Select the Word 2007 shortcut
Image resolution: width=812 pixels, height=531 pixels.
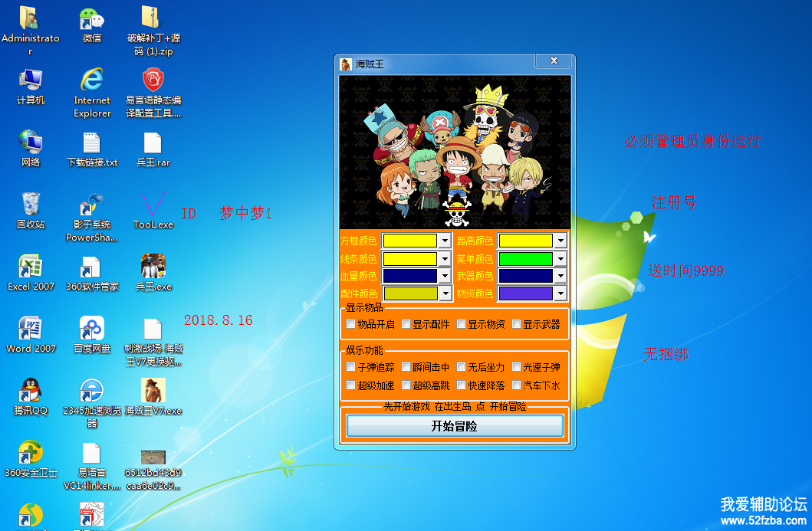[30, 334]
